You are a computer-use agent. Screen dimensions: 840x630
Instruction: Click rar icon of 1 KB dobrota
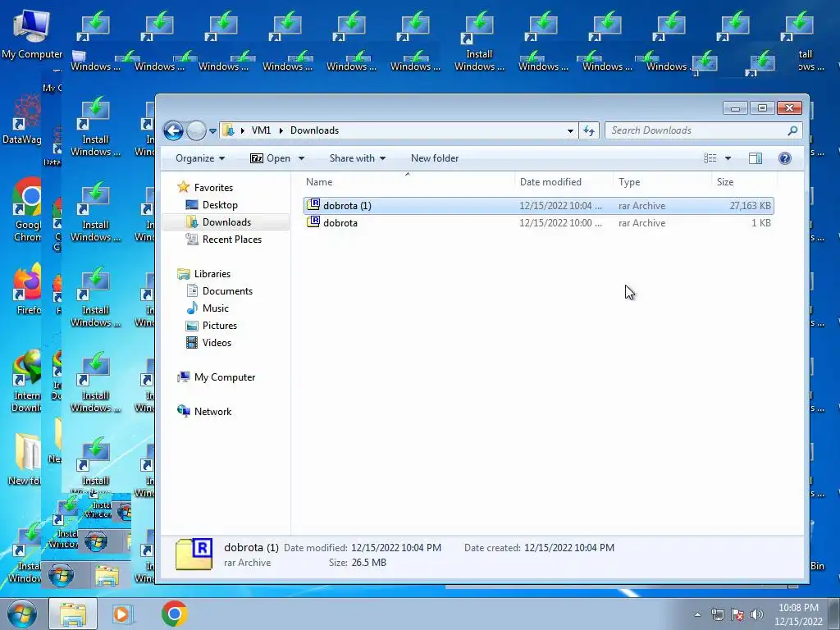[313, 222]
